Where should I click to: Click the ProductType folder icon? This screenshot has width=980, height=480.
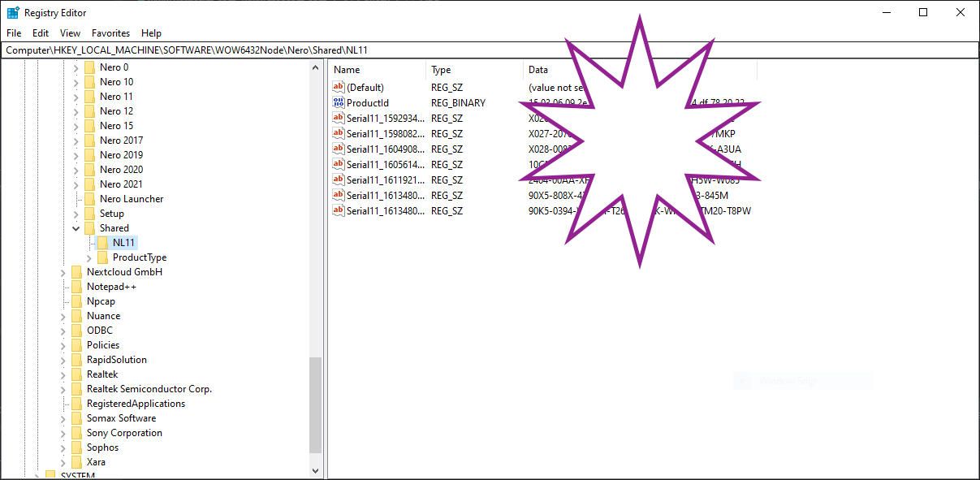pos(103,257)
